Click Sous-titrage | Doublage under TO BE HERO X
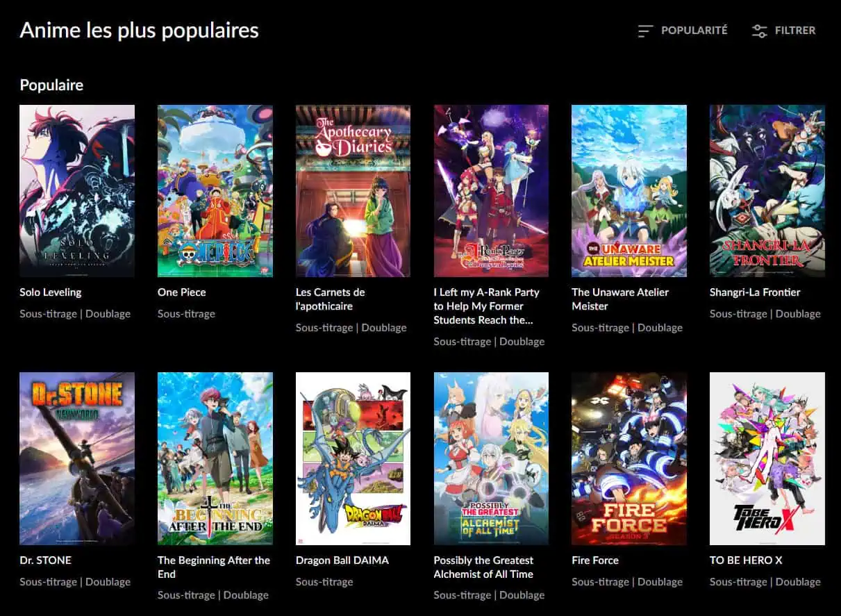The image size is (841, 616). pos(765,582)
